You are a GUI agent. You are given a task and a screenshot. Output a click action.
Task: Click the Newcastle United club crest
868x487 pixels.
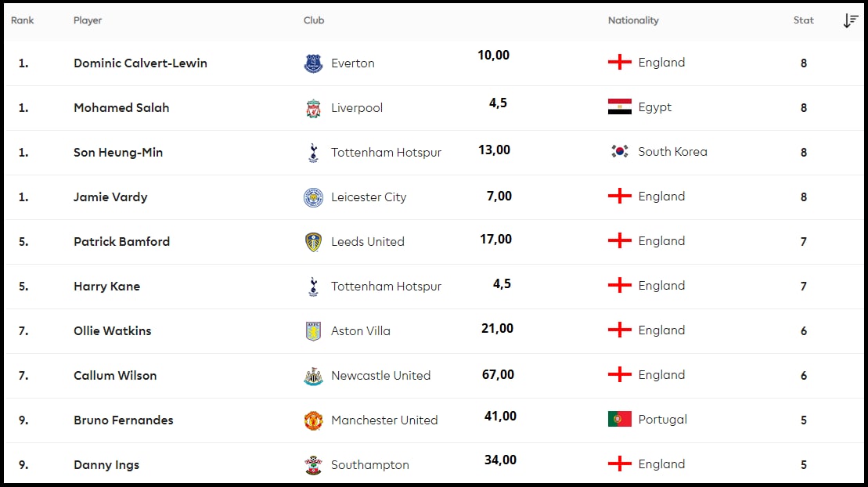[x=313, y=376]
